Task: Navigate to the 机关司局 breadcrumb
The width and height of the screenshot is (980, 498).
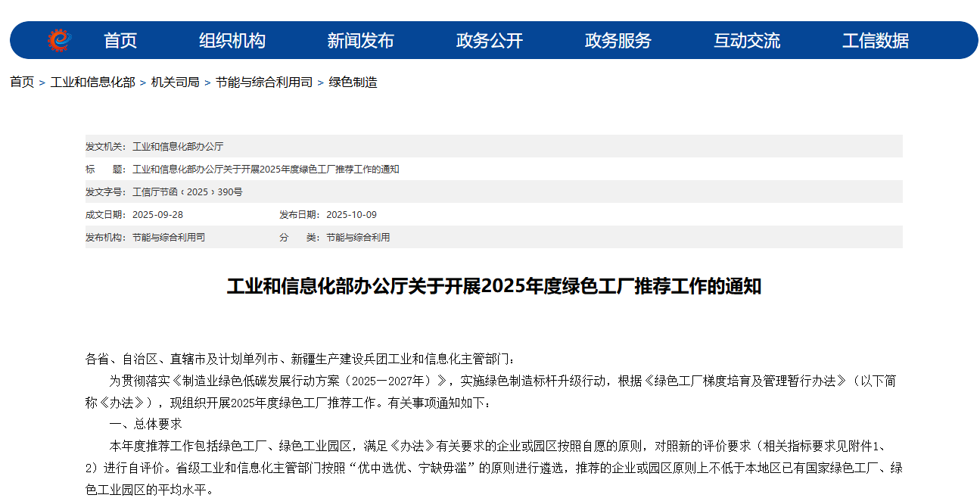Action: click(175, 82)
